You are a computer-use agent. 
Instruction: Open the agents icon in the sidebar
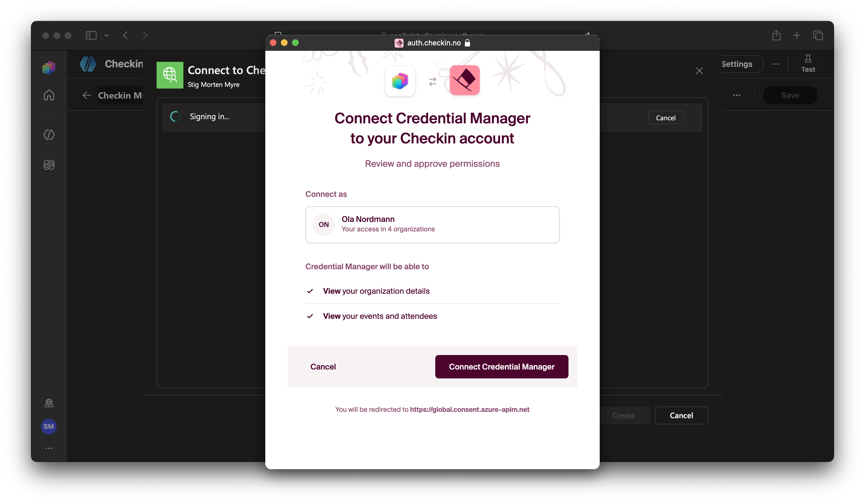[49, 135]
